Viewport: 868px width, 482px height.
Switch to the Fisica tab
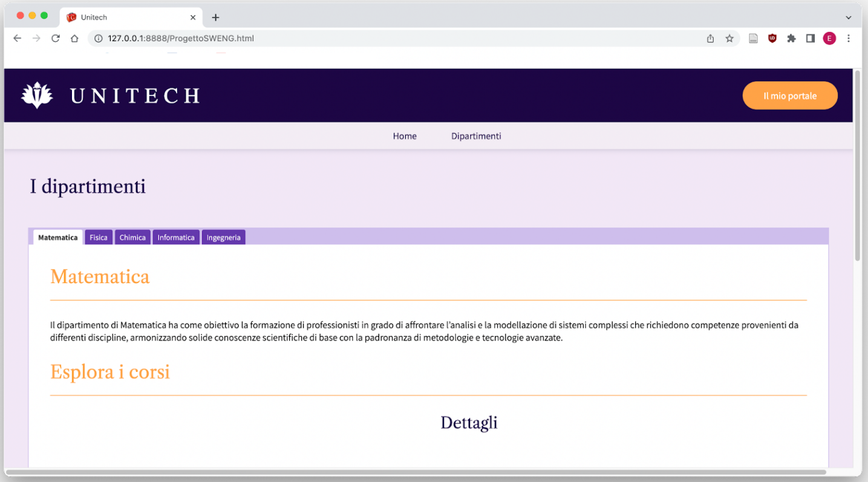pos(99,237)
